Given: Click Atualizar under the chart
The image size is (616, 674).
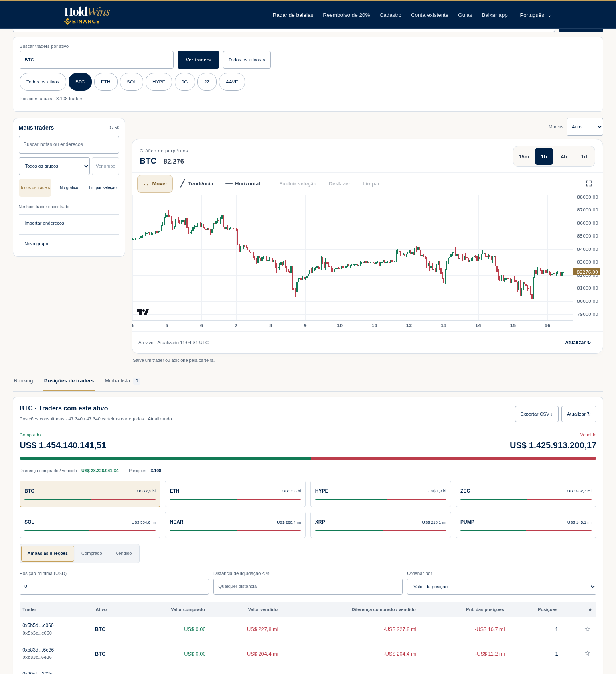Looking at the screenshot, I should (x=578, y=343).
